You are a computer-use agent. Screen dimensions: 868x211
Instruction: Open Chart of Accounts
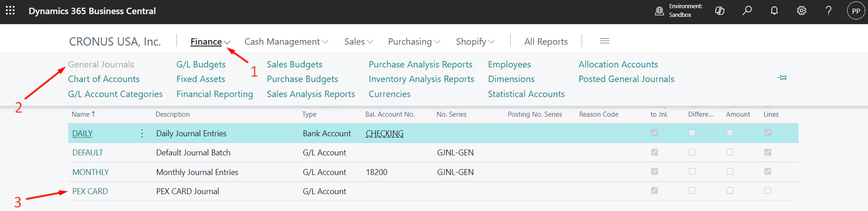pyautogui.click(x=104, y=79)
